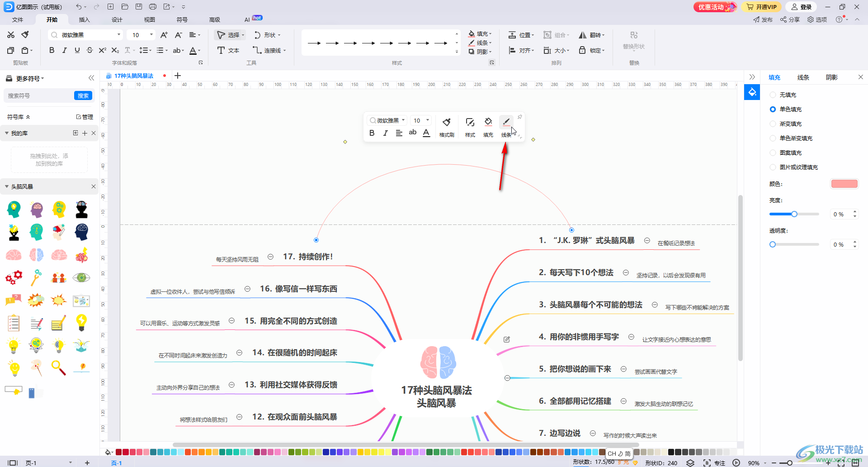Select the magnifying glass symbol in library
The image size is (868, 467).
click(x=59, y=367)
